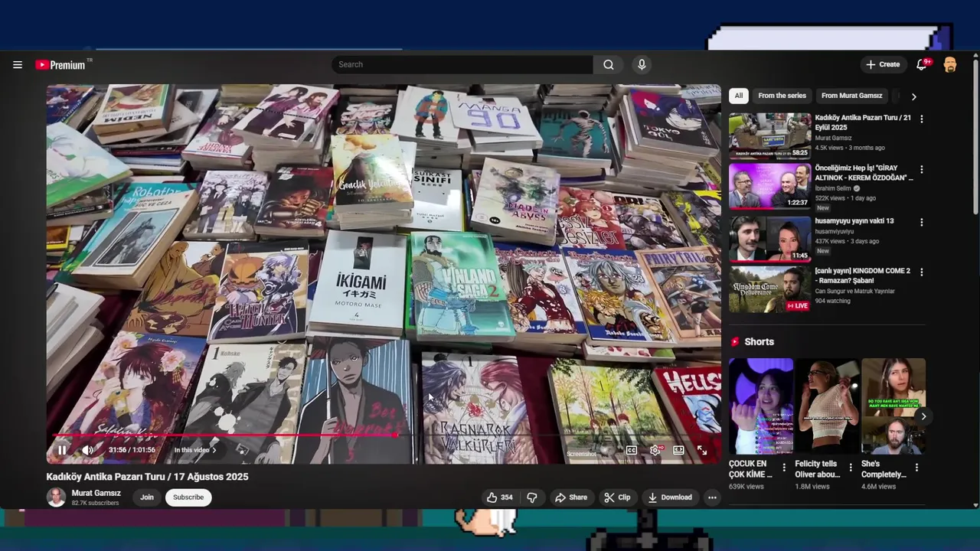
Task: Subscribe to Murat Gamsız
Action: pyautogui.click(x=188, y=497)
